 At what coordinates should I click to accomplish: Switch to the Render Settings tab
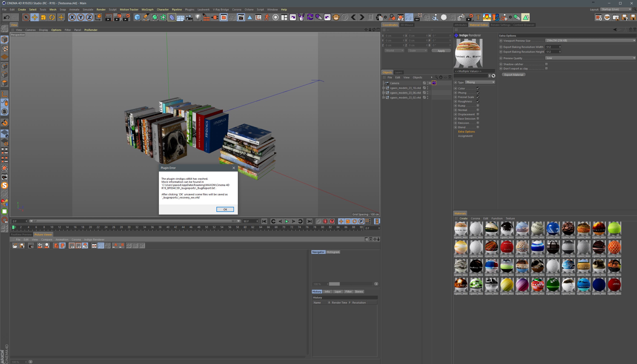tap(500, 25)
